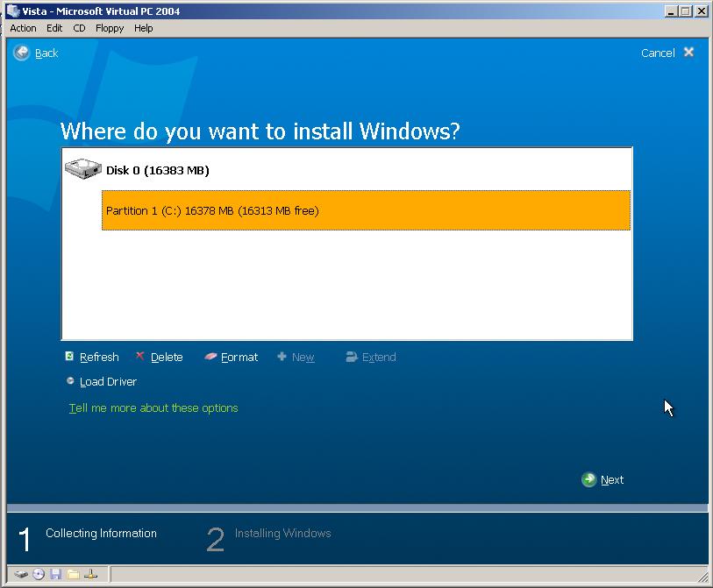This screenshot has height=588, width=713.
Task: Click the New plus icon
Action: [x=282, y=357]
